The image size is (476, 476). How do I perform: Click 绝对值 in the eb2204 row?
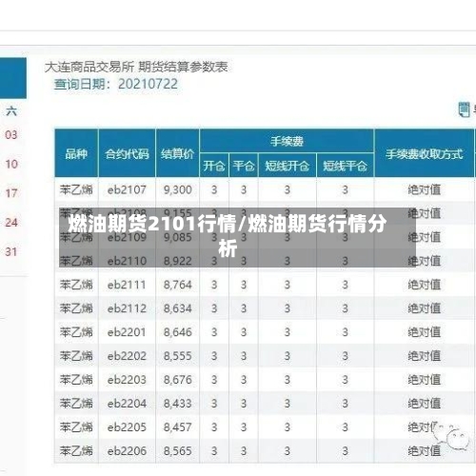[425, 404]
